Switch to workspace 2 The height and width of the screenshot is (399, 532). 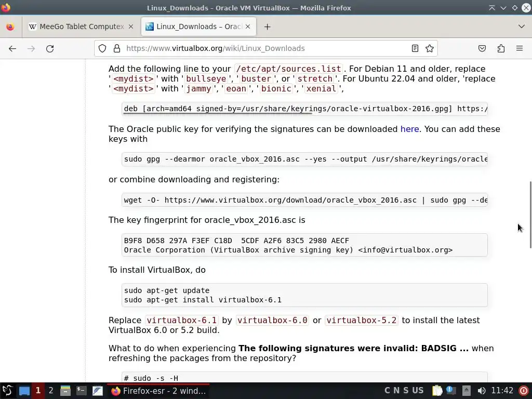(x=51, y=391)
